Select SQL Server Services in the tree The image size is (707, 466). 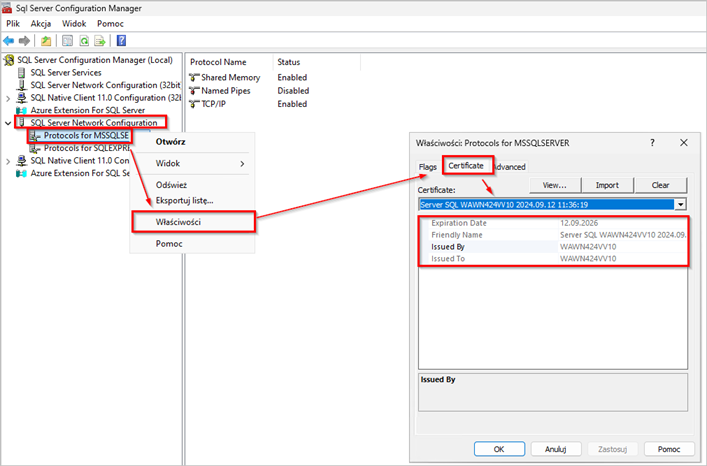[66, 73]
